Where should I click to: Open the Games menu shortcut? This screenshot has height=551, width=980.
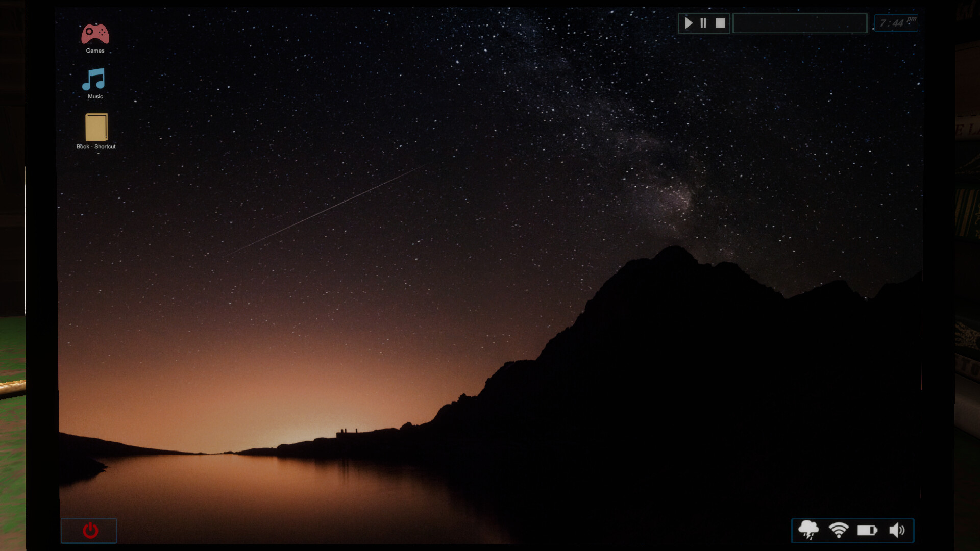[x=94, y=36]
